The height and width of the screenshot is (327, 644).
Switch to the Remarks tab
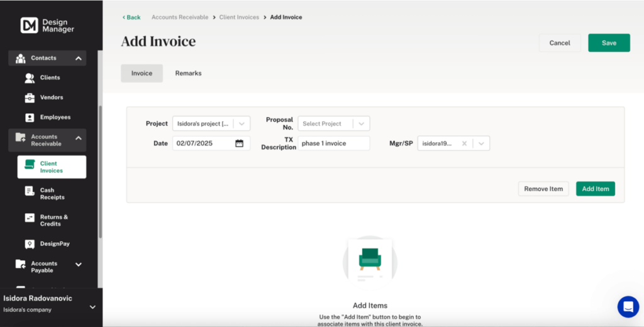[189, 73]
